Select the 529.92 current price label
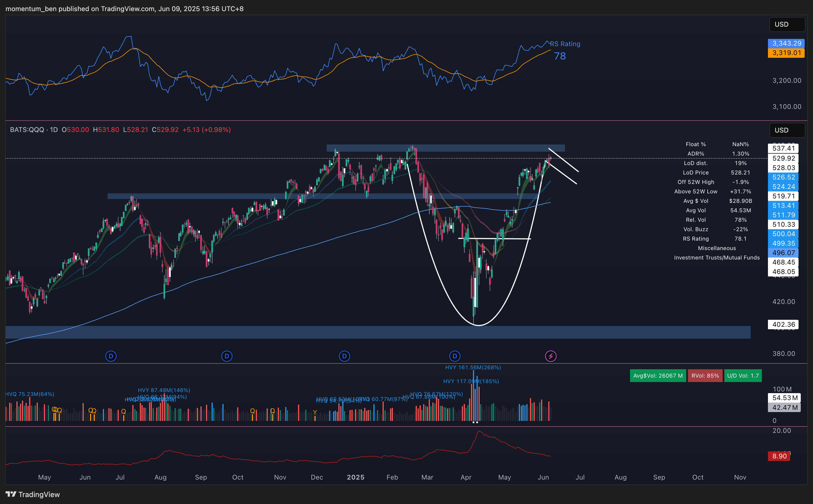The image size is (813, 504). [x=783, y=158]
